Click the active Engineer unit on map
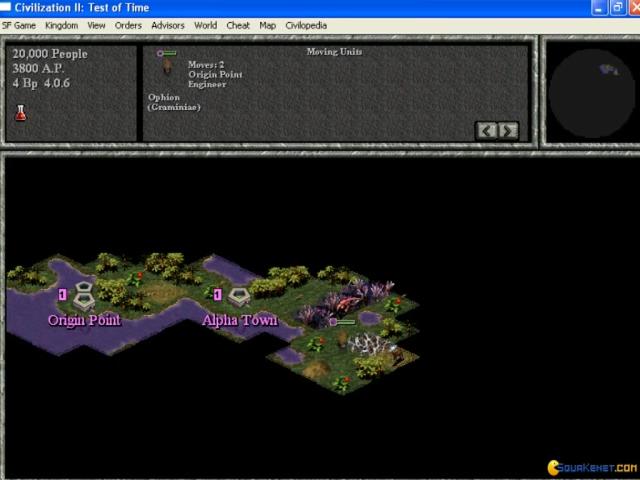This screenshot has width=640, height=480. (342, 338)
